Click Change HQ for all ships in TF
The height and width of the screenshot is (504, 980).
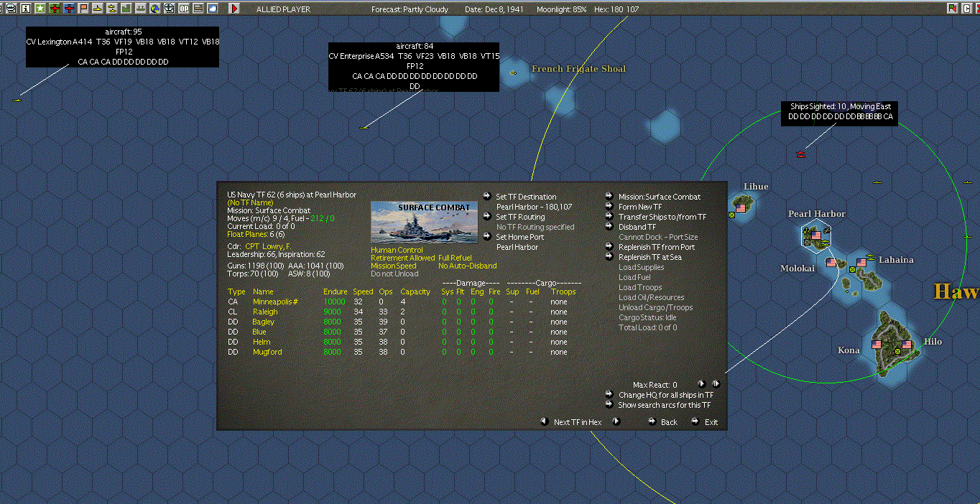click(x=666, y=395)
